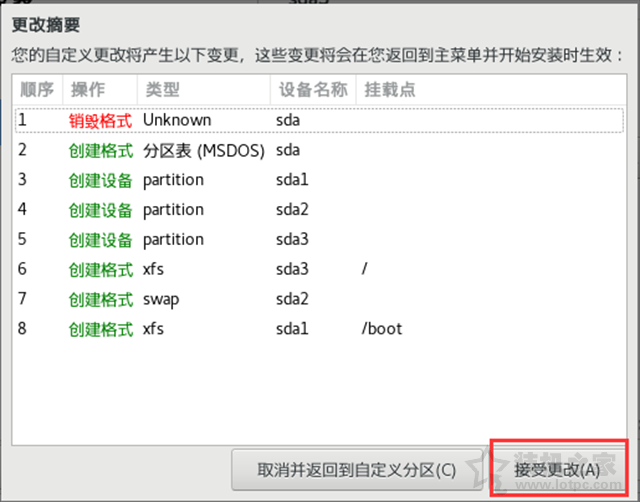Click the 设备名称 column header

click(313, 89)
